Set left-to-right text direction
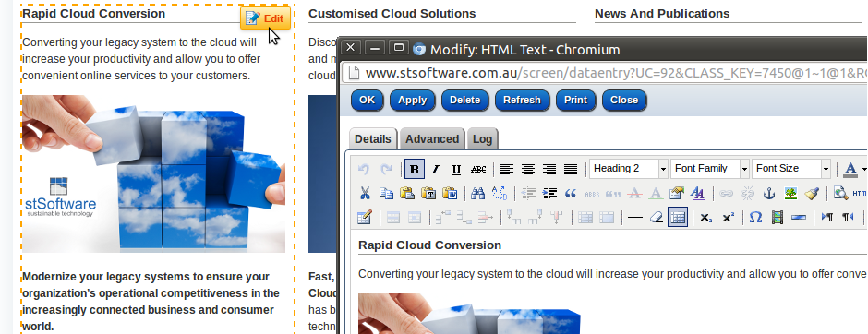 (827, 218)
